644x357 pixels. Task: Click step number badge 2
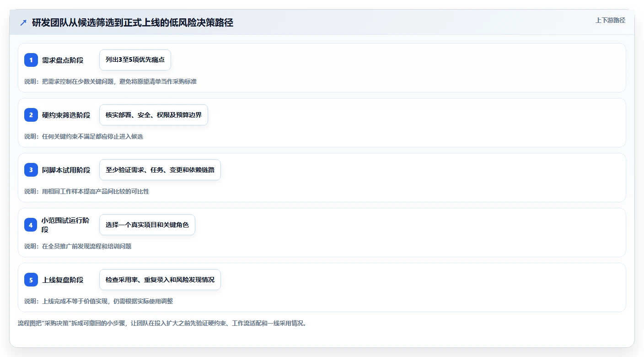tap(31, 115)
